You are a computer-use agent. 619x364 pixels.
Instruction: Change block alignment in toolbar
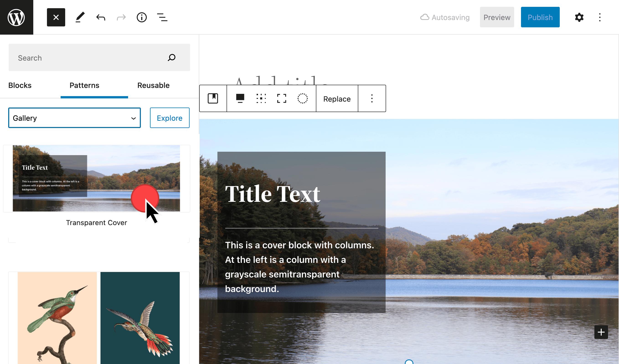click(x=240, y=98)
